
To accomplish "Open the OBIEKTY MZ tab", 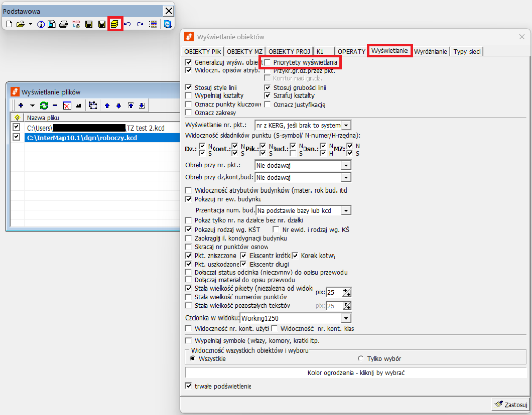I will coord(244,51).
